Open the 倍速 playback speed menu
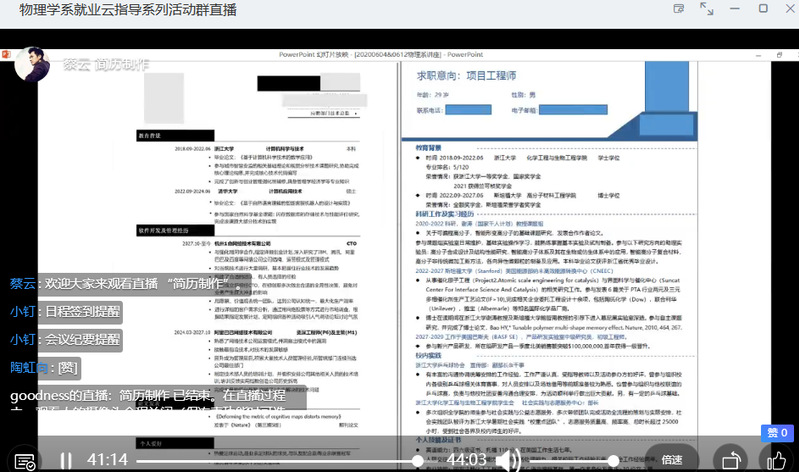The image size is (799, 472). click(x=671, y=460)
